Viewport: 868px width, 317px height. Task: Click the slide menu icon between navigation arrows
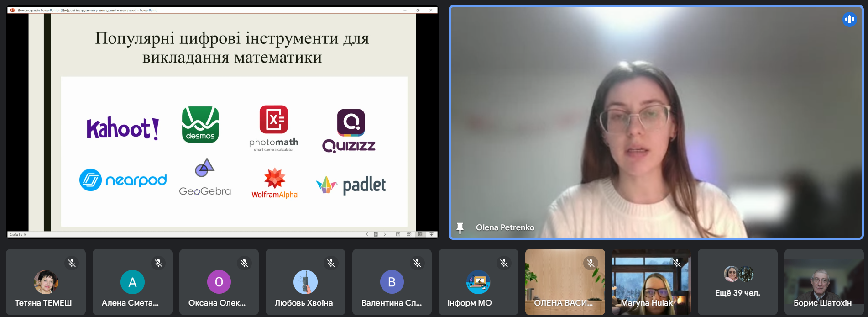376,234
